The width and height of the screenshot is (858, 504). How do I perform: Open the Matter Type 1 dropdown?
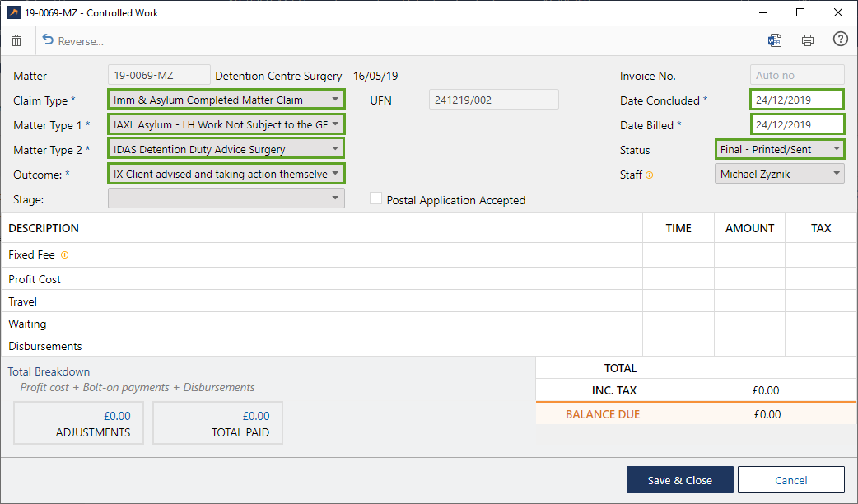(226, 124)
